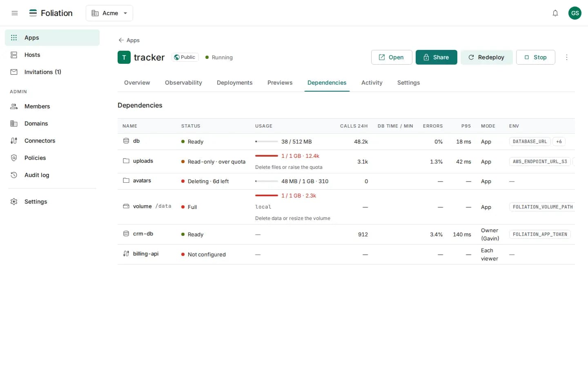588x368 pixels.
Task: Open the notifications bell
Action: tap(555, 13)
